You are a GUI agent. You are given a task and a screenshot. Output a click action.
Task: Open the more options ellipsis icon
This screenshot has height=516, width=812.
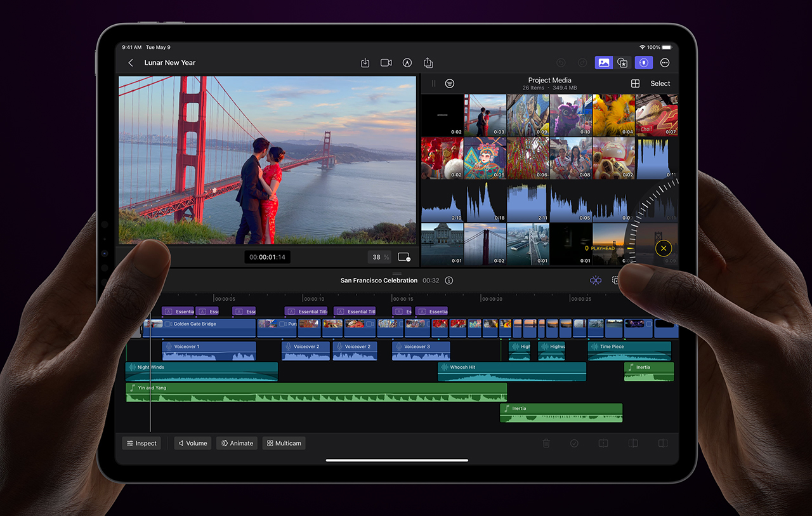coord(665,63)
